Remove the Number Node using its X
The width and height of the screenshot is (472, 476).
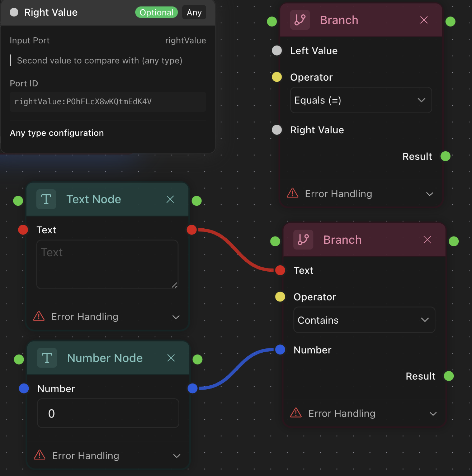coord(171,358)
